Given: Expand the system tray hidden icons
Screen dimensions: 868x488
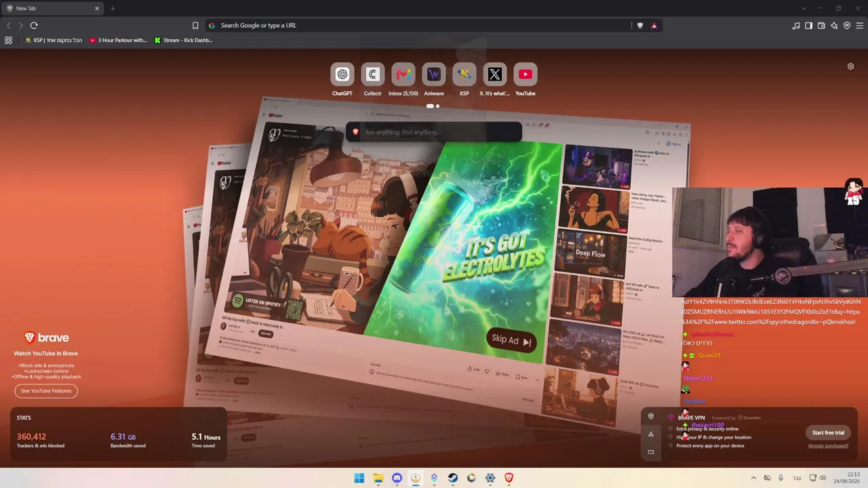Looking at the screenshot, I should pyautogui.click(x=753, y=479).
